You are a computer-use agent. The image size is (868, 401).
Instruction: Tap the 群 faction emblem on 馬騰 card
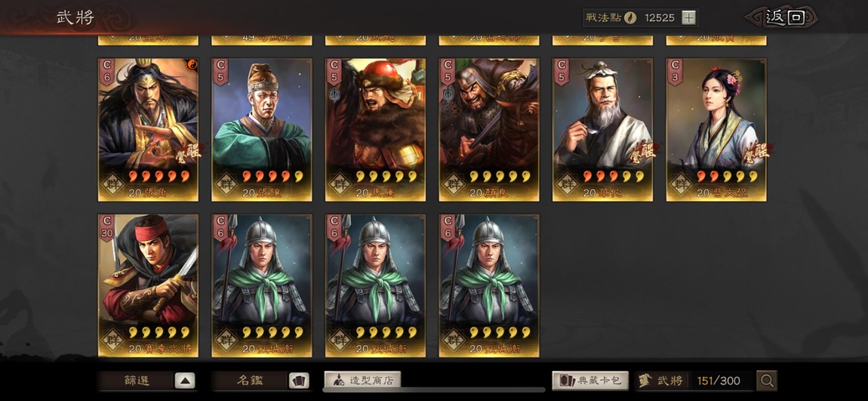[340, 184]
